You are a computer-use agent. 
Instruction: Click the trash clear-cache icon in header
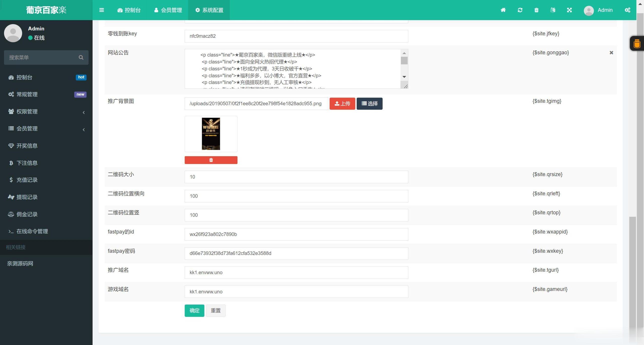(536, 10)
